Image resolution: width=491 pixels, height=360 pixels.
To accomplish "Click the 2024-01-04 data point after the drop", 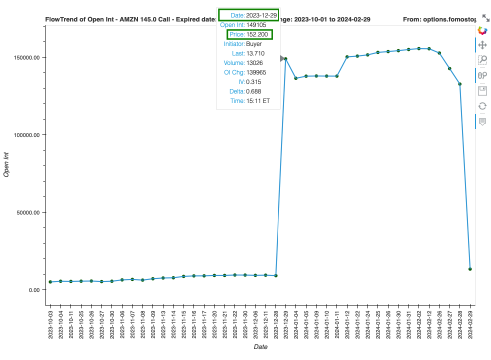I will coord(296,78).
